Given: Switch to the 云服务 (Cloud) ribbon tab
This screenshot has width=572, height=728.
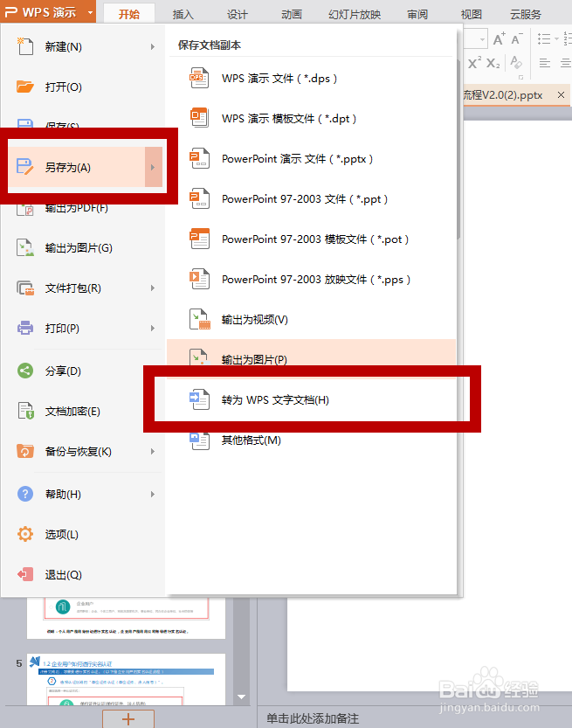Looking at the screenshot, I should click(526, 14).
